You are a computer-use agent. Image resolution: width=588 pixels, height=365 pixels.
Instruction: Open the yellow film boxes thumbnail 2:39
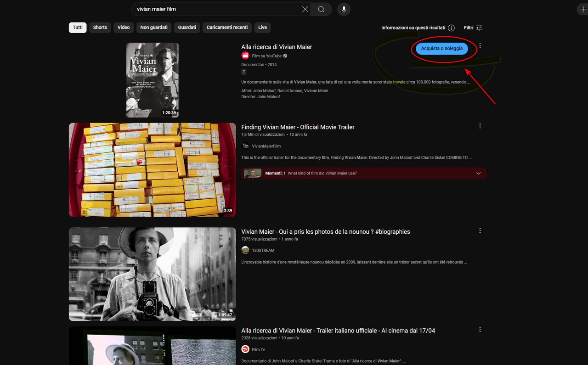pos(153,169)
